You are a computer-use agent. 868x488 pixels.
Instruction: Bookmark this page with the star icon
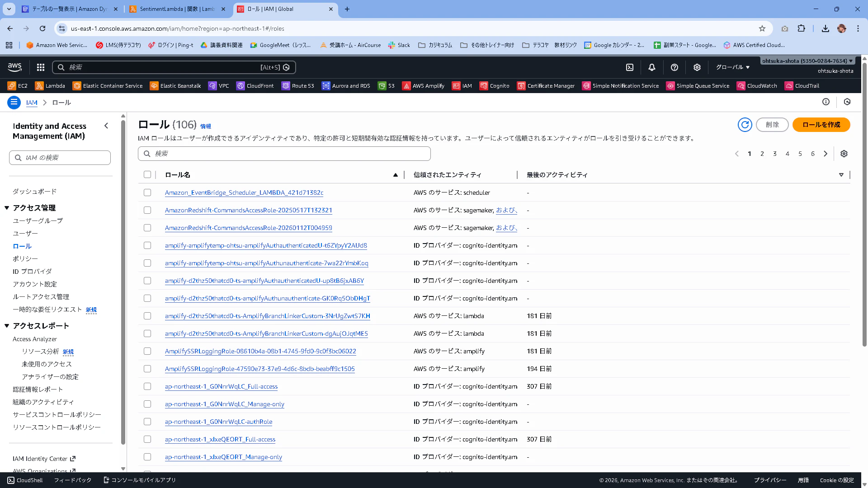(x=762, y=28)
